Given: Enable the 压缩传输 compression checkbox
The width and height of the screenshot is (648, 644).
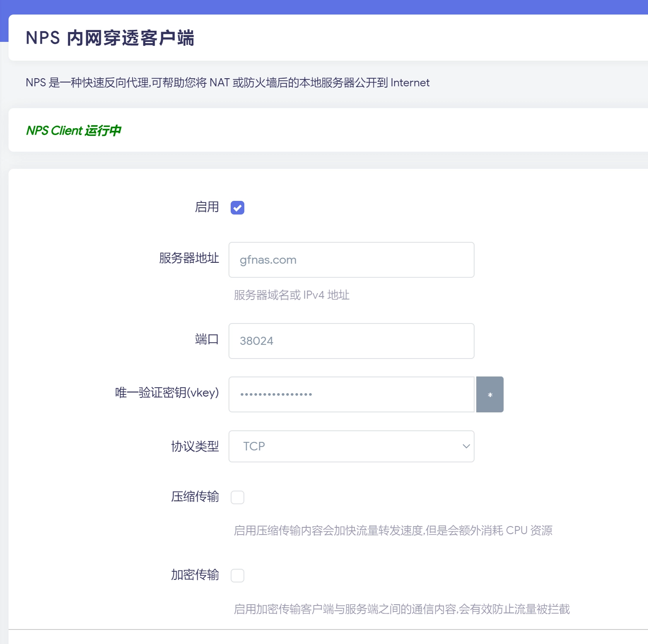Looking at the screenshot, I should click(x=238, y=497).
